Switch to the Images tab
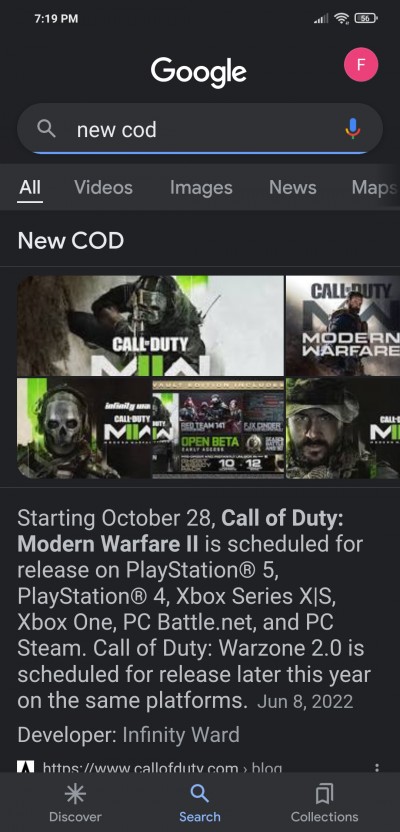This screenshot has height=832, width=400. (201, 187)
